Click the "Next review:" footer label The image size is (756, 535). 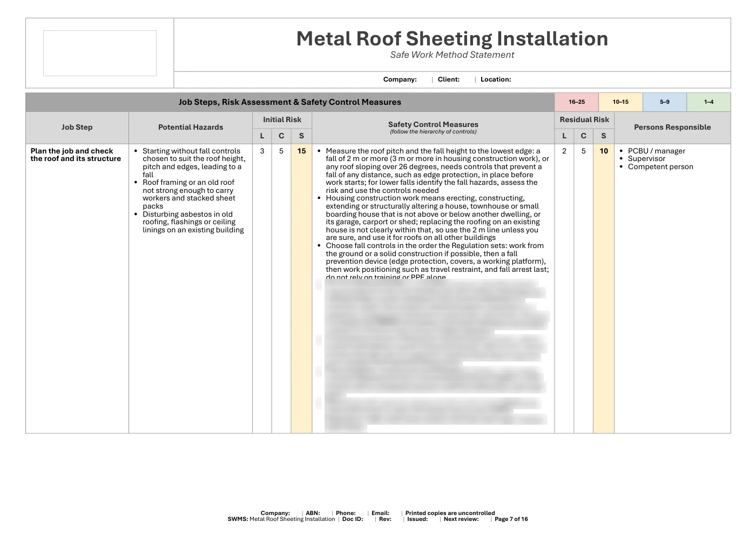click(x=461, y=519)
